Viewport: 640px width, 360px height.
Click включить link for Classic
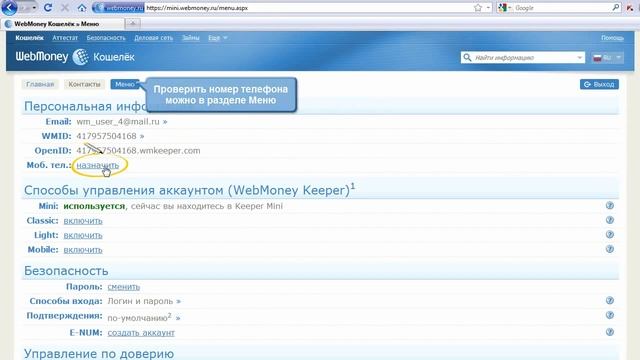83,221
